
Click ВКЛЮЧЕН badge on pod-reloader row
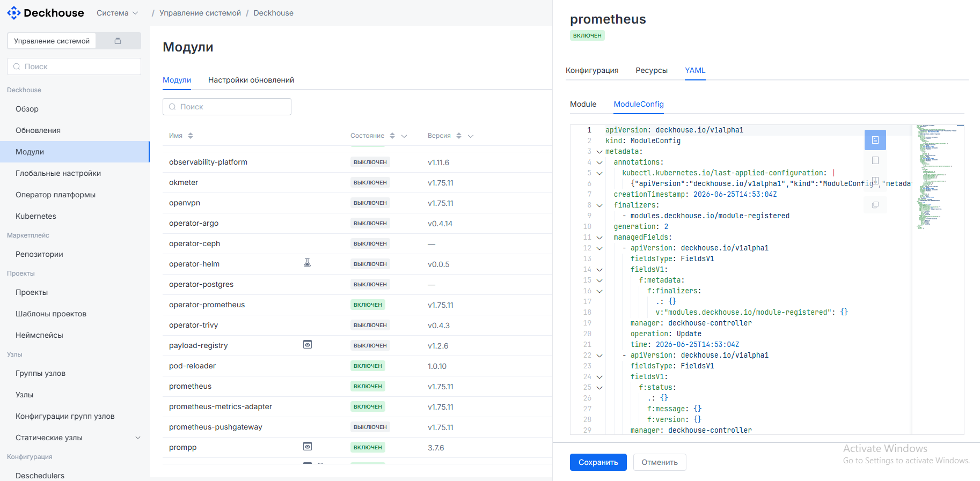pyautogui.click(x=368, y=366)
